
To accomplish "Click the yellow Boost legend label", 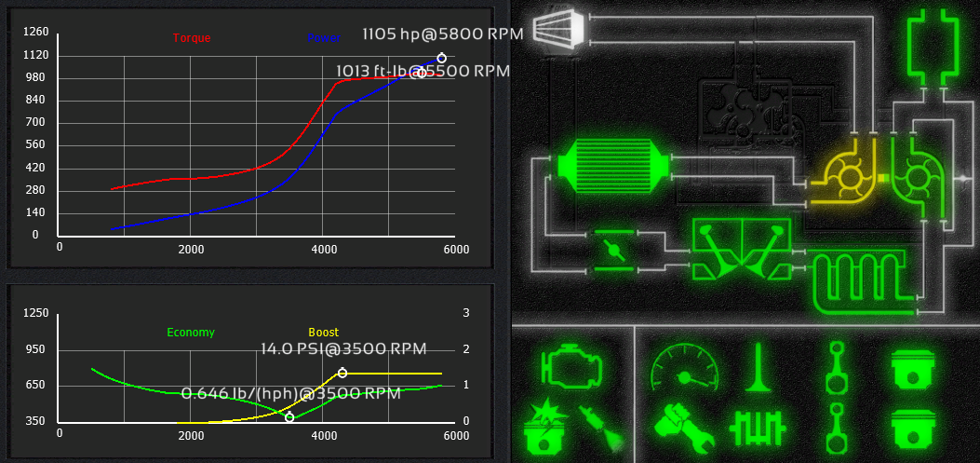I will click(x=324, y=333).
